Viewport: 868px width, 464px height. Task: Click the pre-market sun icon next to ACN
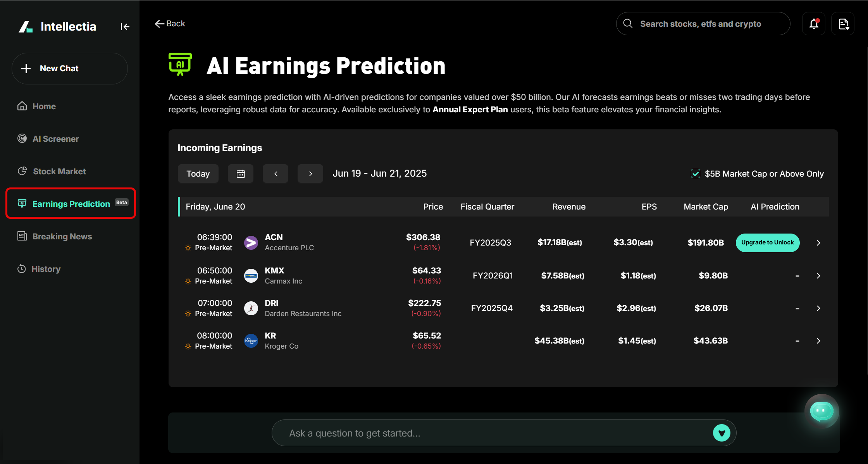click(187, 248)
